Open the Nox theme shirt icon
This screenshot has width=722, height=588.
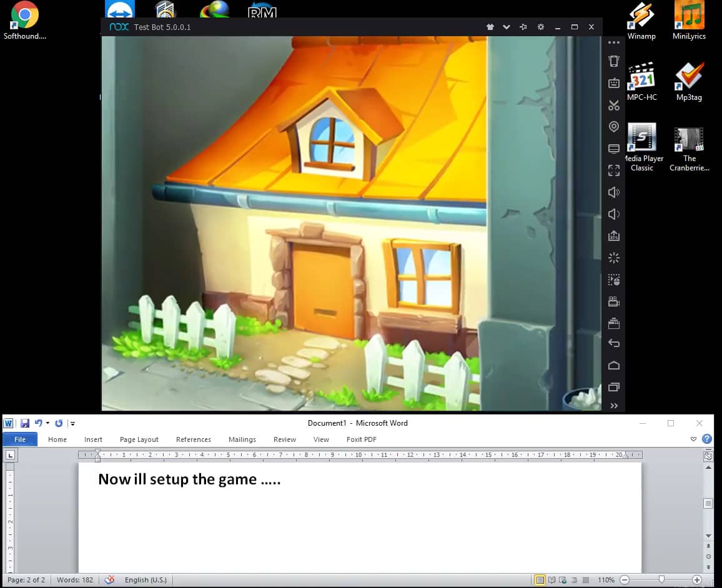click(x=490, y=27)
